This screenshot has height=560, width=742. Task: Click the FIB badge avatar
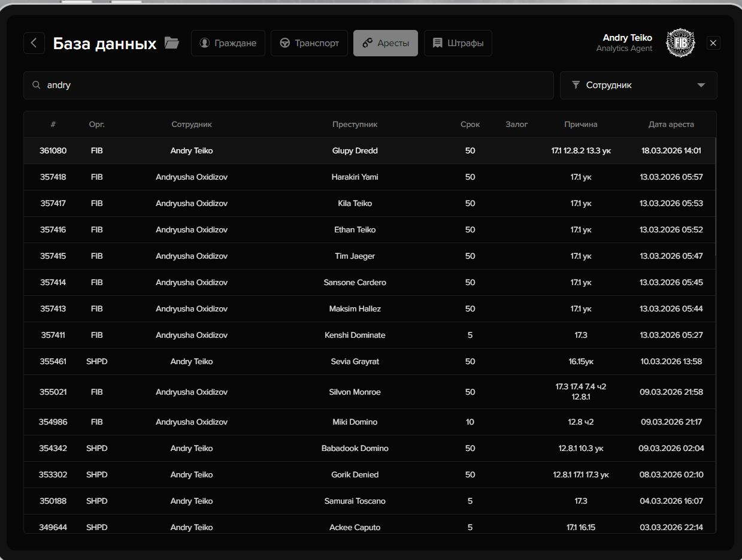[x=680, y=43]
